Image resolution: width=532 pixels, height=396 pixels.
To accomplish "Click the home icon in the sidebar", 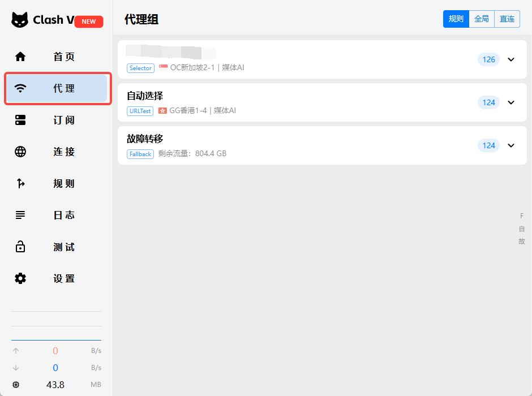I will point(20,57).
